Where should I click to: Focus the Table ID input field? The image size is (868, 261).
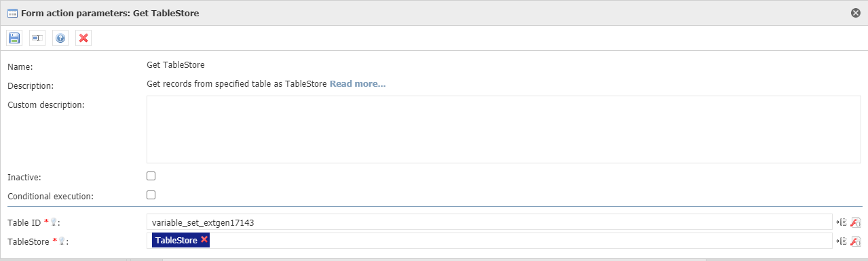[x=489, y=222]
